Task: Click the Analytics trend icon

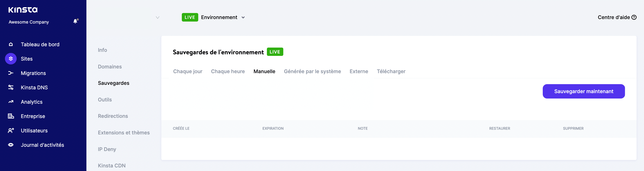Action: (x=11, y=102)
